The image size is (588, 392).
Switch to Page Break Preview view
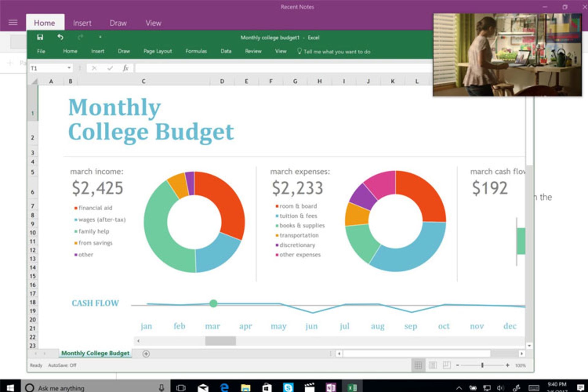(447, 365)
